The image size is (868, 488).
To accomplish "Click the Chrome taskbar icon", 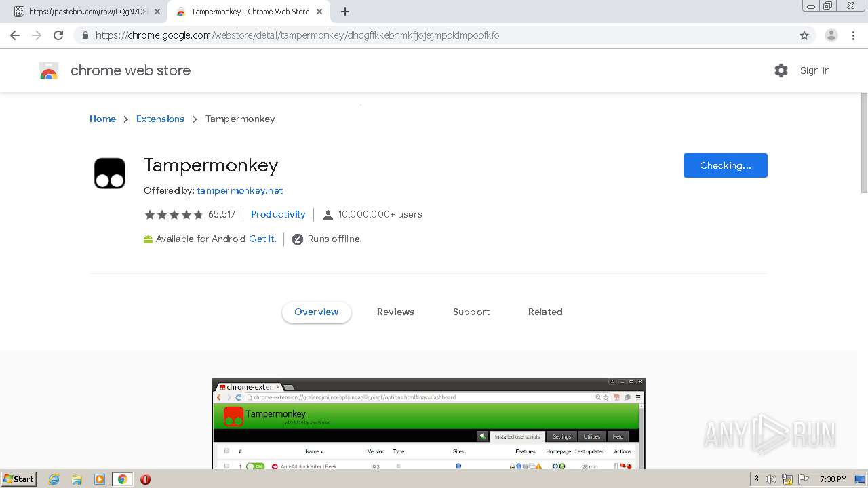I will coord(122,479).
